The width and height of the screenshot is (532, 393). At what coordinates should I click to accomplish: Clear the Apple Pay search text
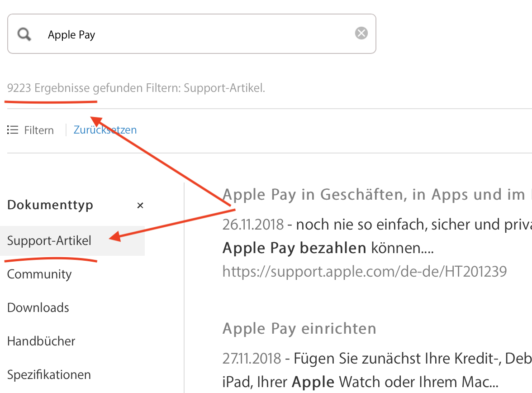pos(361,34)
